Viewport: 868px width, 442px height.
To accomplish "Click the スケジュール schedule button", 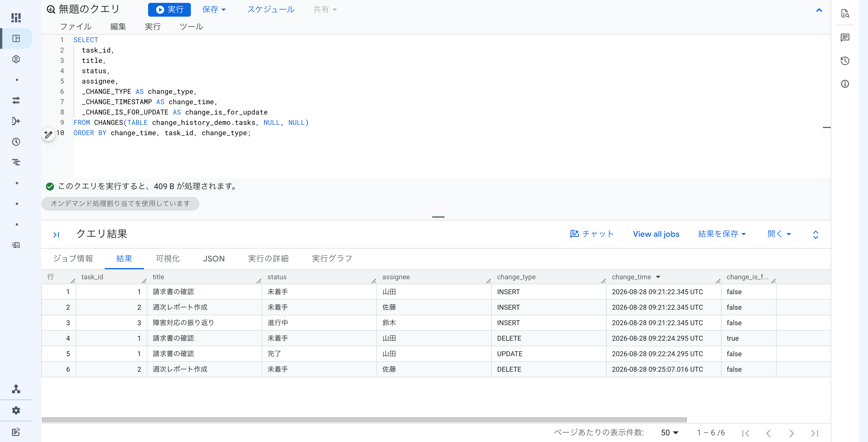I will click(x=271, y=9).
